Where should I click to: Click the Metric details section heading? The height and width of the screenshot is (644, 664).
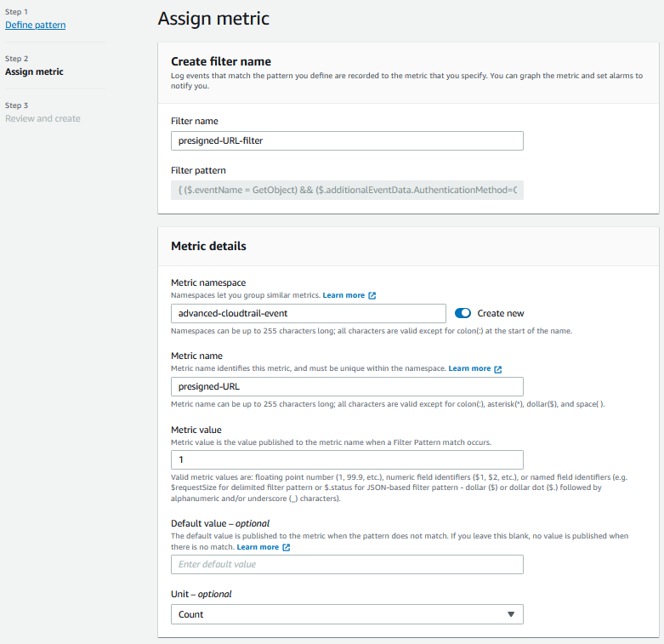click(208, 246)
